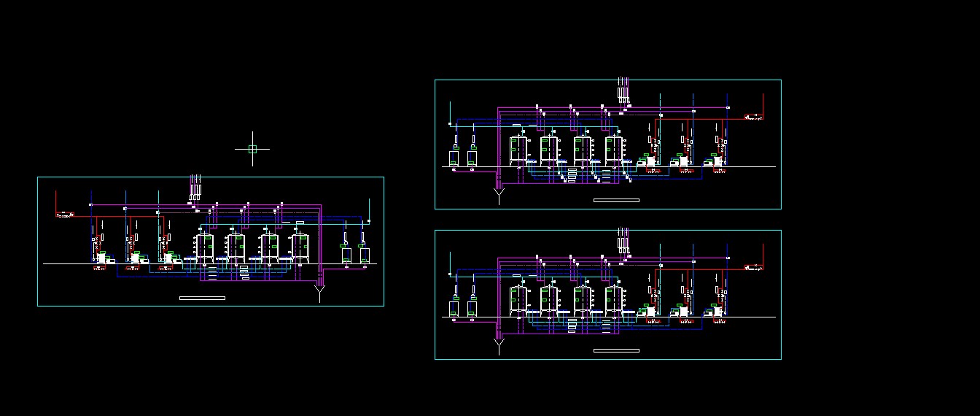Select the triple pipe header atop lower-right drawing
Screen dimensions: 980x416
coord(623,240)
